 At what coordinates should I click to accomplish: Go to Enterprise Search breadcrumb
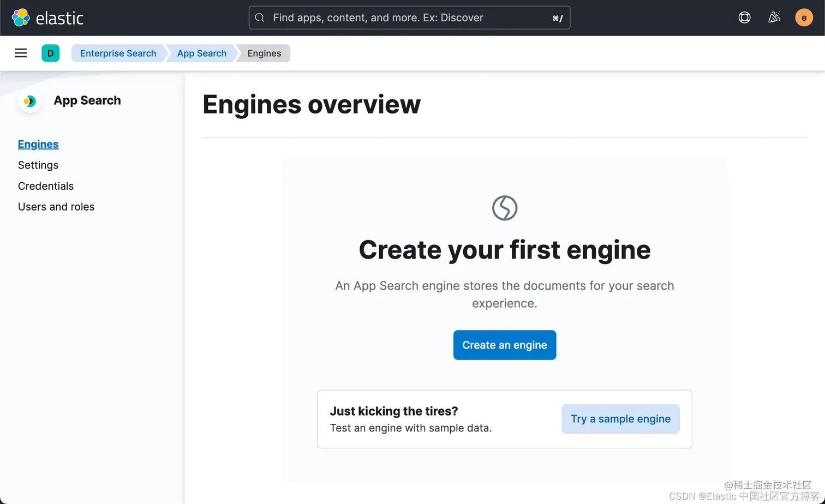pyautogui.click(x=118, y=53)
